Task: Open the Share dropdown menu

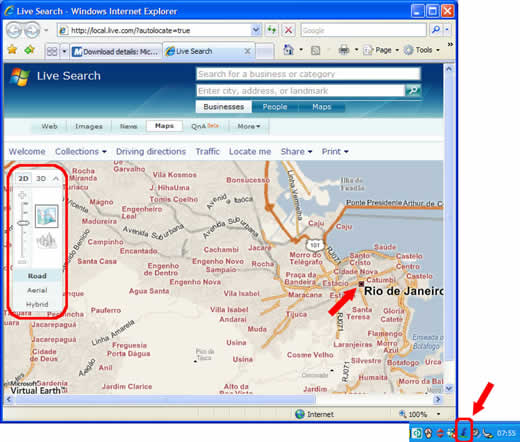Action: tap(296, 152)
